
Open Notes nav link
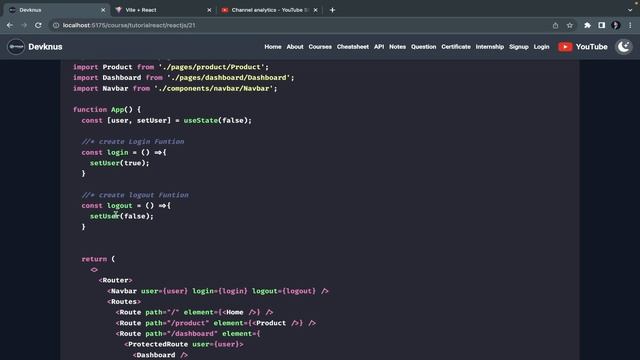pyautogui.click(x=397, y=47)
